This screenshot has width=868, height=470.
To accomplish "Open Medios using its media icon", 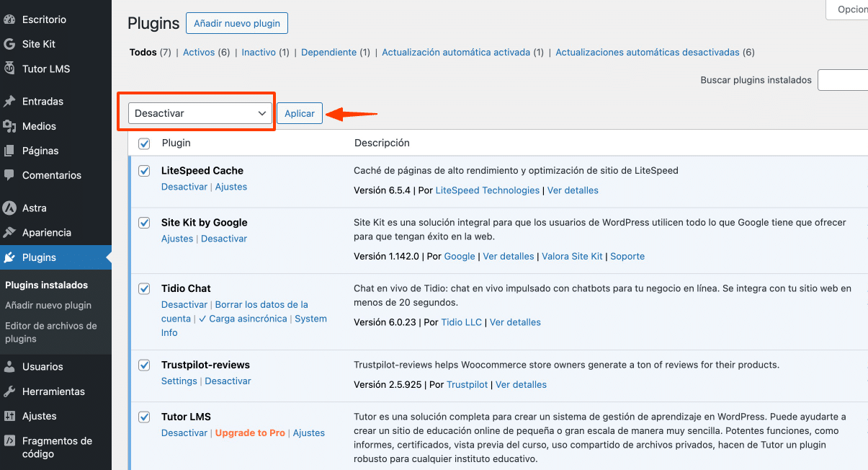I will tap(9, 126).
